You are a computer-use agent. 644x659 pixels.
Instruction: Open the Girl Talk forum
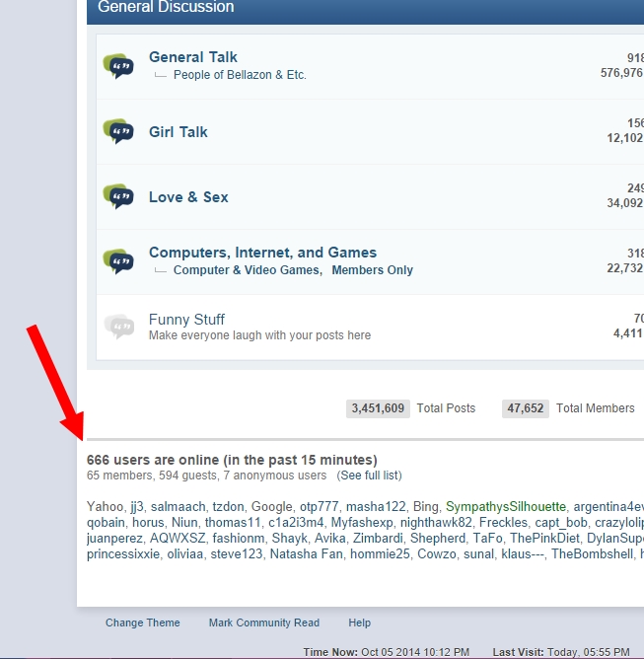tap(178, 132)
